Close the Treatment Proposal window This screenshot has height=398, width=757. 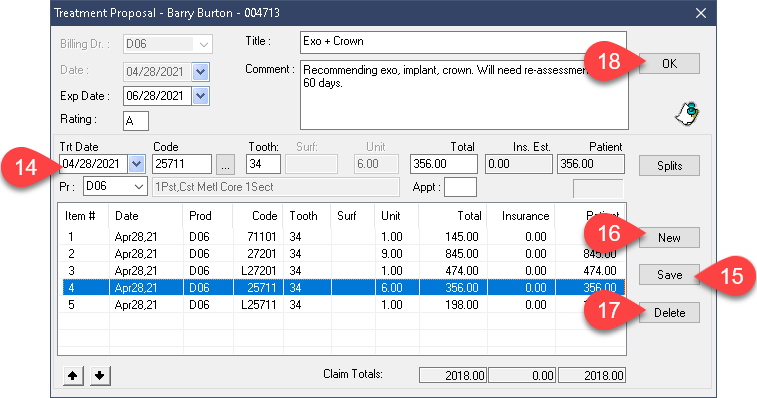(701, 13)
